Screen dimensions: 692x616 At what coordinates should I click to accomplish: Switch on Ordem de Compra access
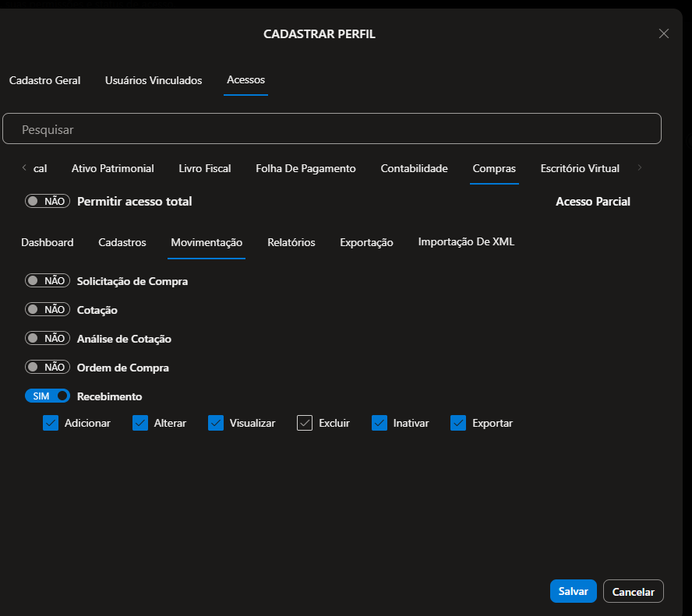(x=48, y=368)
